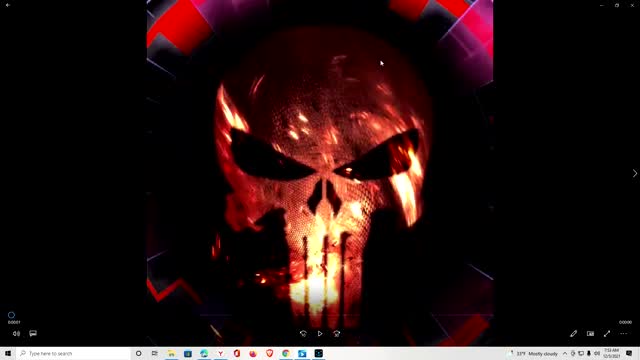Viewport: 640px width, 360px height.
Task: Open Task View from the taskbar
Action: tap(155, 353)
